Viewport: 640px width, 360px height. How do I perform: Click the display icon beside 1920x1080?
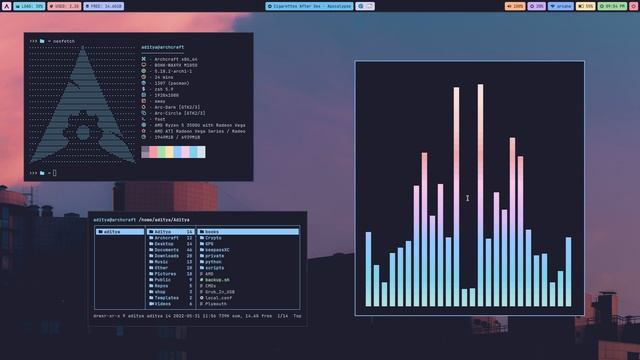pos(144,95)
